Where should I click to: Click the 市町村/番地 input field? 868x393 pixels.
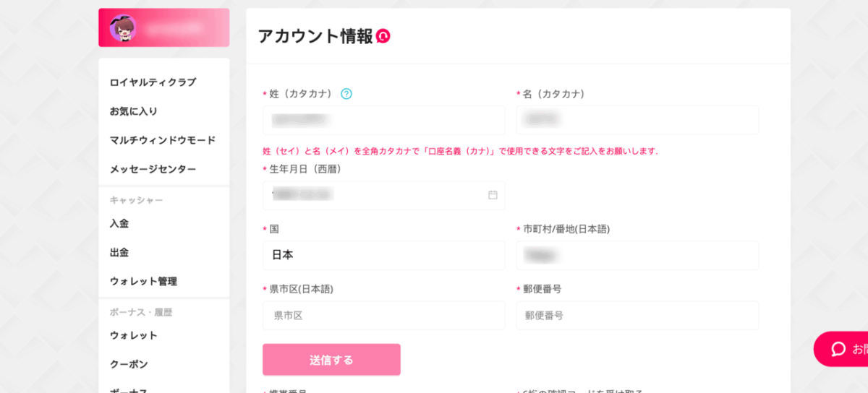click(637, 255)
